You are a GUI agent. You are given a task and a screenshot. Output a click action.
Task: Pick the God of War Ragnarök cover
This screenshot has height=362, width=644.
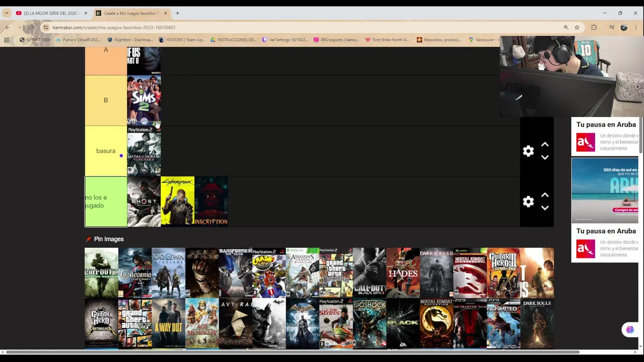[x=169, y=273]
